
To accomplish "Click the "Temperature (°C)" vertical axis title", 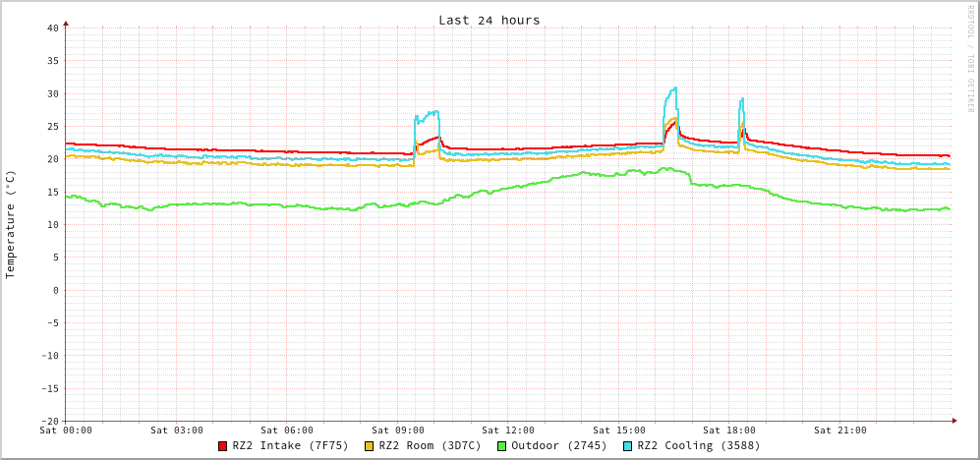I will pos(11,224).
